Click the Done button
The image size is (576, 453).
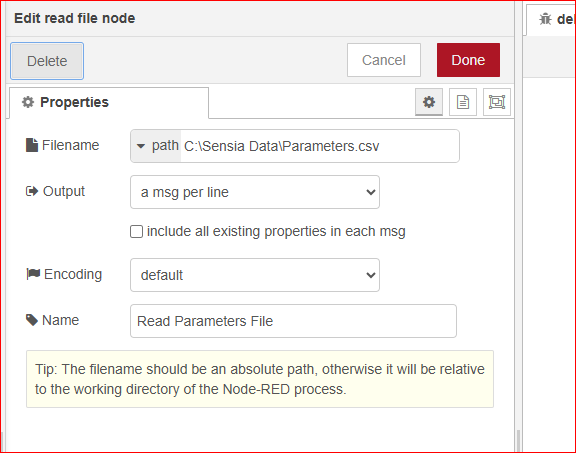468,60
